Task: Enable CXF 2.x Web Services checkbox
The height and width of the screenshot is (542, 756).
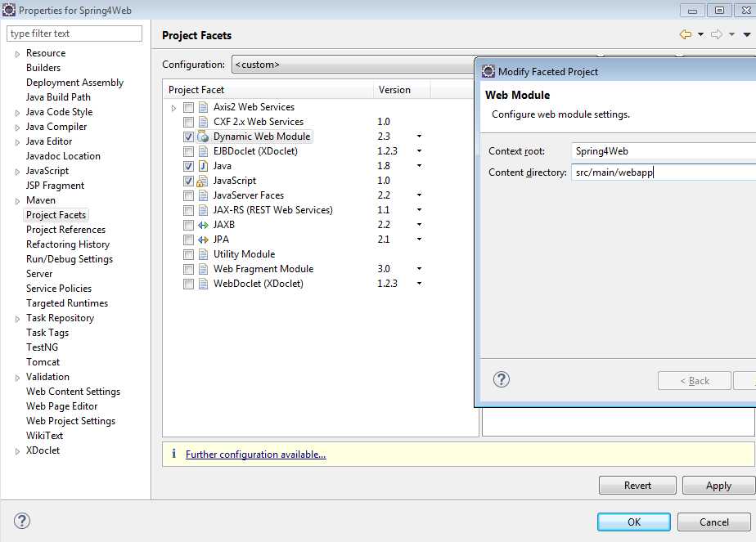Action: (188, 122)
